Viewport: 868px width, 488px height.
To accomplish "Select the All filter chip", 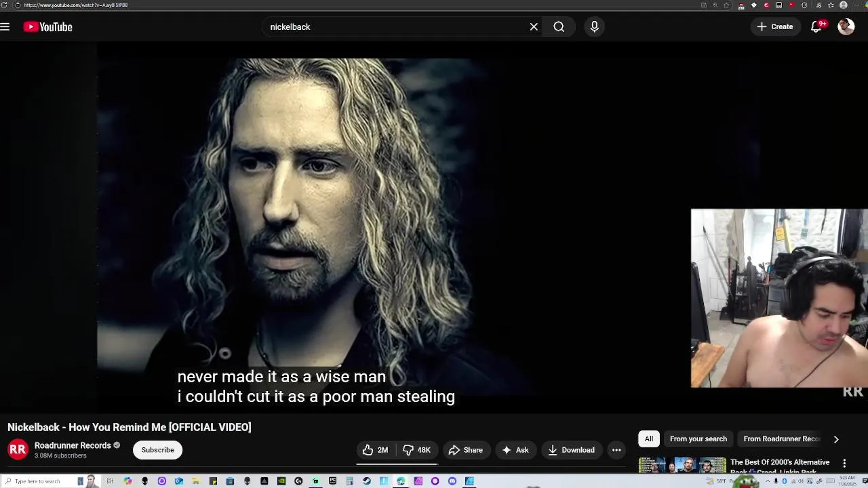I will (649, 439).
